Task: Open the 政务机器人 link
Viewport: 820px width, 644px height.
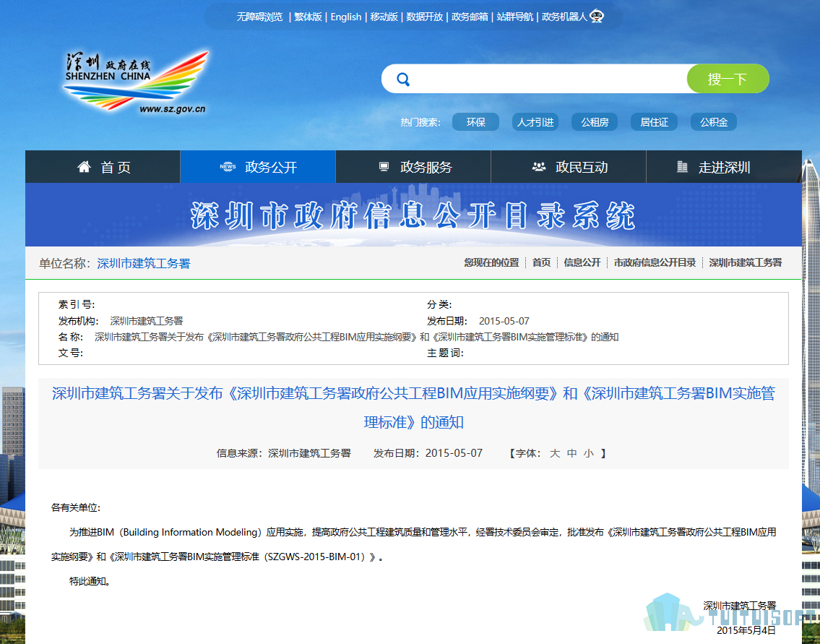Action: pyautogui.click(x=564, y=17)
